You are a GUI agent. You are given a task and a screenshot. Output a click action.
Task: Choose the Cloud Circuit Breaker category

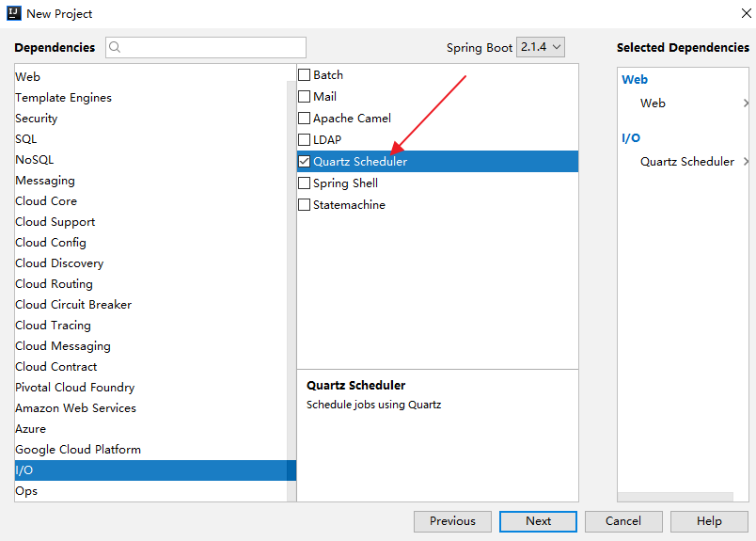pos(150,305)
